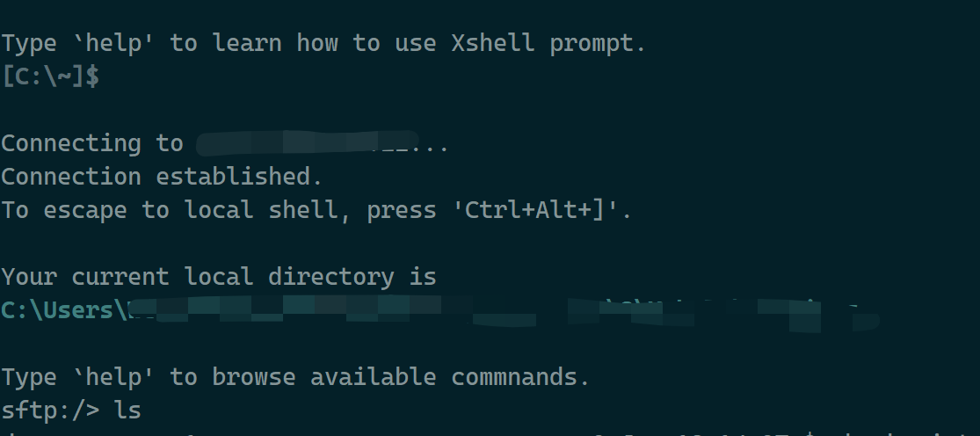Click the blurred portion of the directory path
This screenshot has height=436, width=980.
(504, 314)
